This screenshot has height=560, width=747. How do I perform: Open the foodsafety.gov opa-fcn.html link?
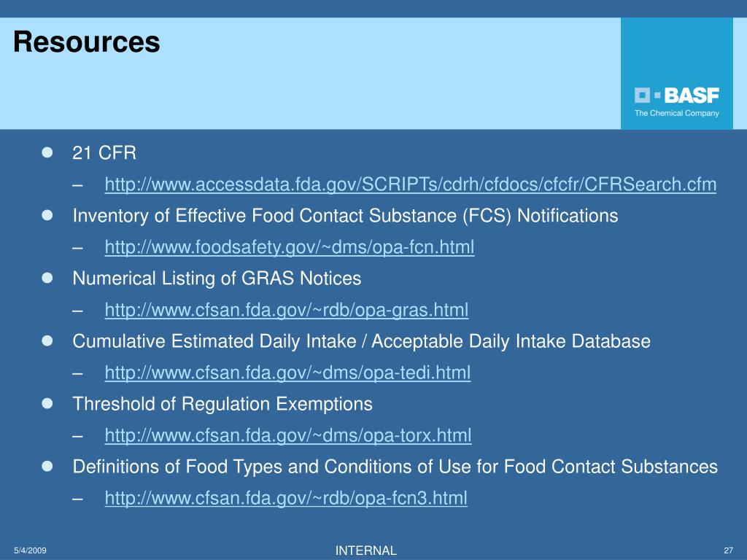click(289, 248)
